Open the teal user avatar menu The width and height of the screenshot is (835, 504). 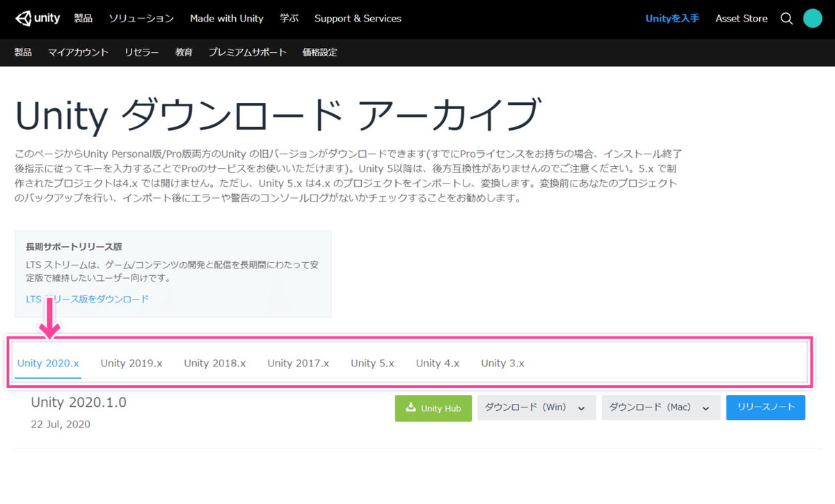click(812, 19)
